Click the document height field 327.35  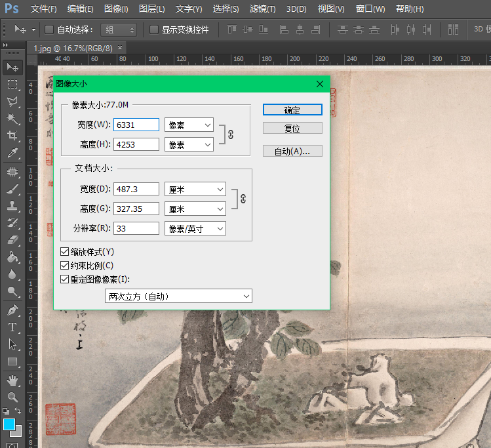[136, 209]
